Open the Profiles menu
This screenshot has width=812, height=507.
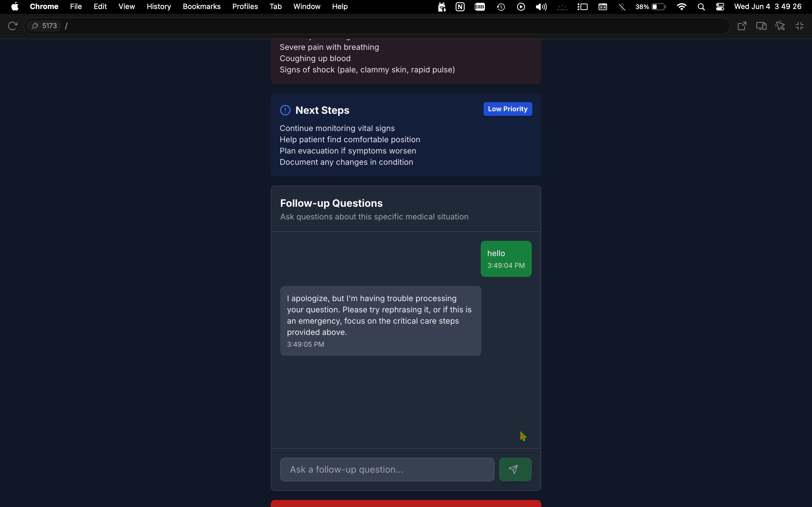point(245,7)
